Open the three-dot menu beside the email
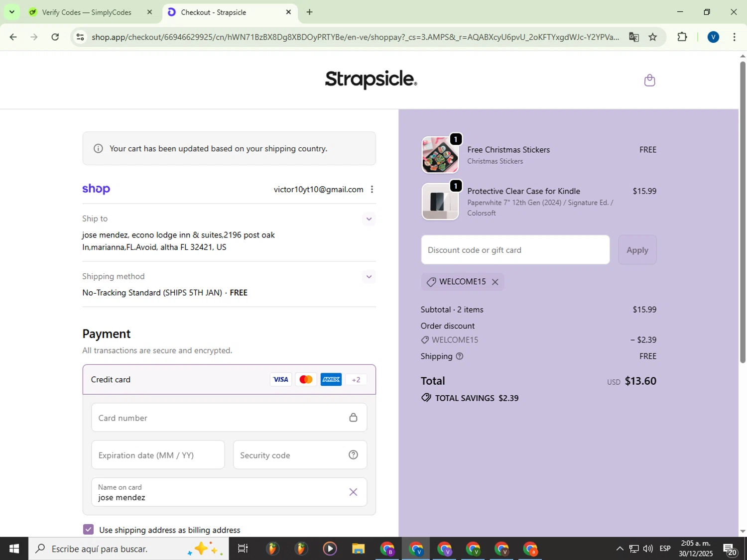The image size is (747, 560). pyautogui.click(x=372, y=189)
